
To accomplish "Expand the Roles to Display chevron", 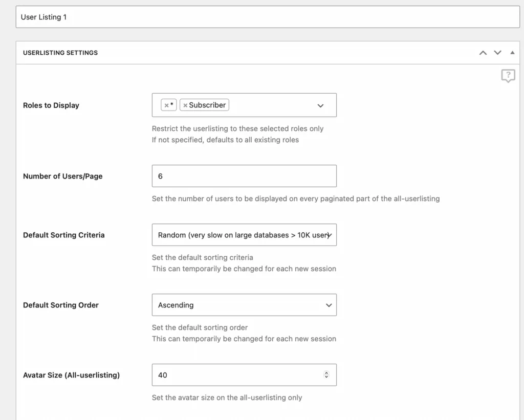I will (x=320, y=105).
